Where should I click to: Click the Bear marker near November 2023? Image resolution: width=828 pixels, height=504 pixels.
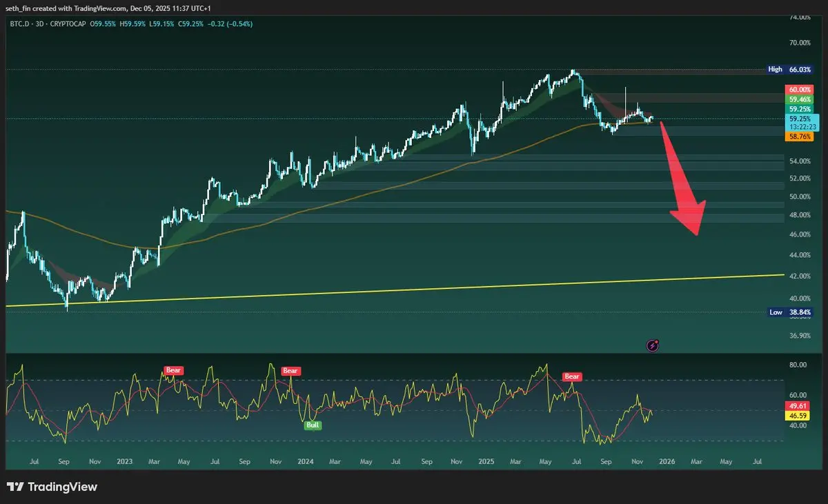290,370
